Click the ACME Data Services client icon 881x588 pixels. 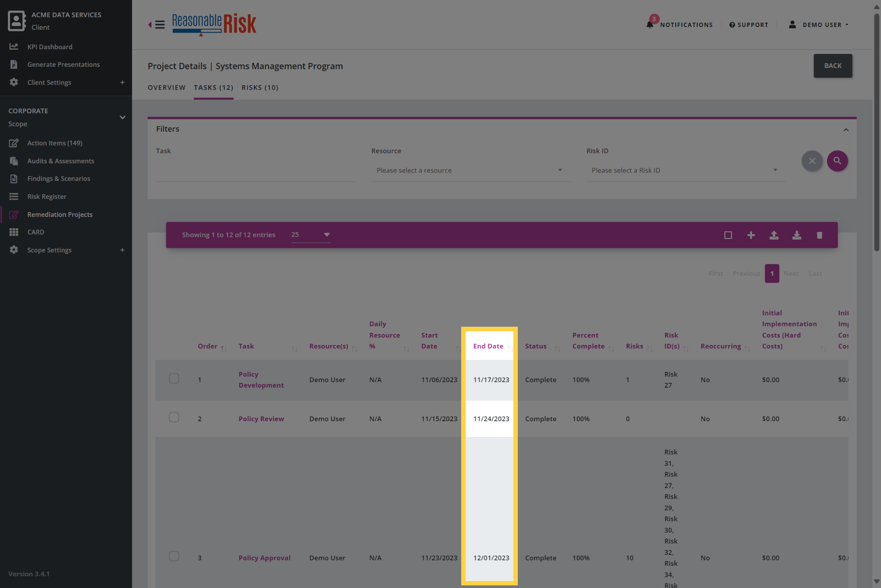[x=17, y=20]
